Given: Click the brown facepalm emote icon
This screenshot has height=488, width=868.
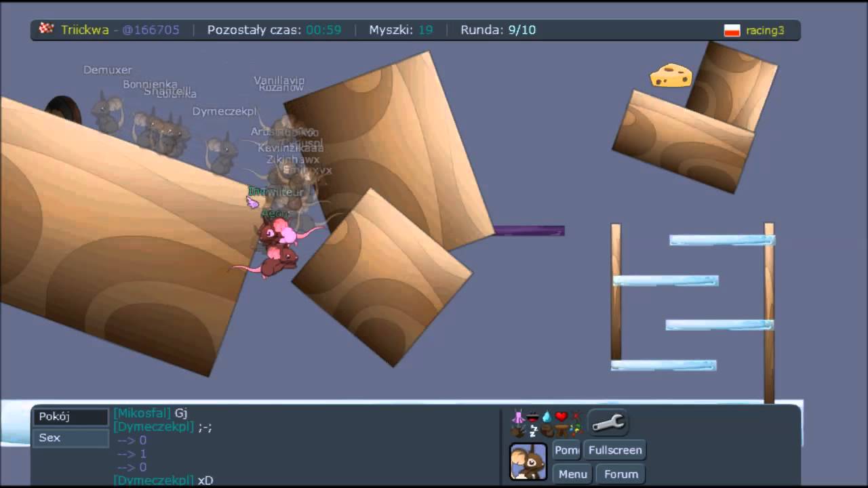Looking at the screenshot, I should tap(547, 430).
